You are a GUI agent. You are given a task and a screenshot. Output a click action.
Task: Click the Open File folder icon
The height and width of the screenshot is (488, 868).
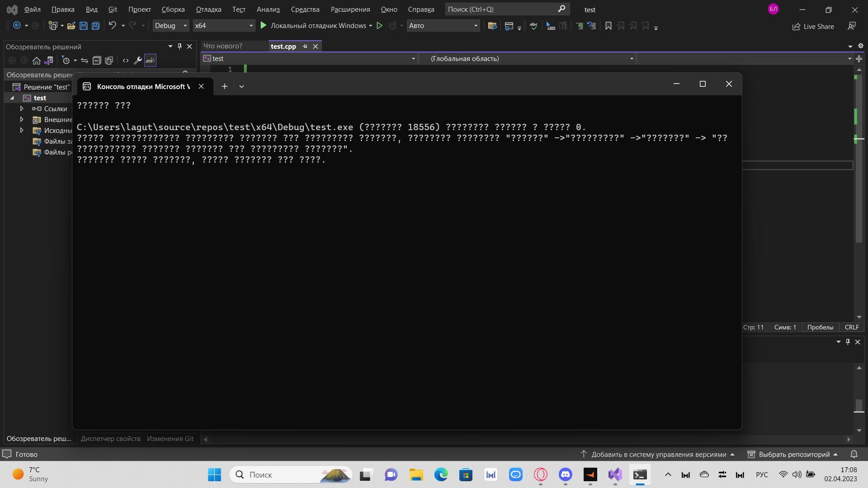pos(71,26)
